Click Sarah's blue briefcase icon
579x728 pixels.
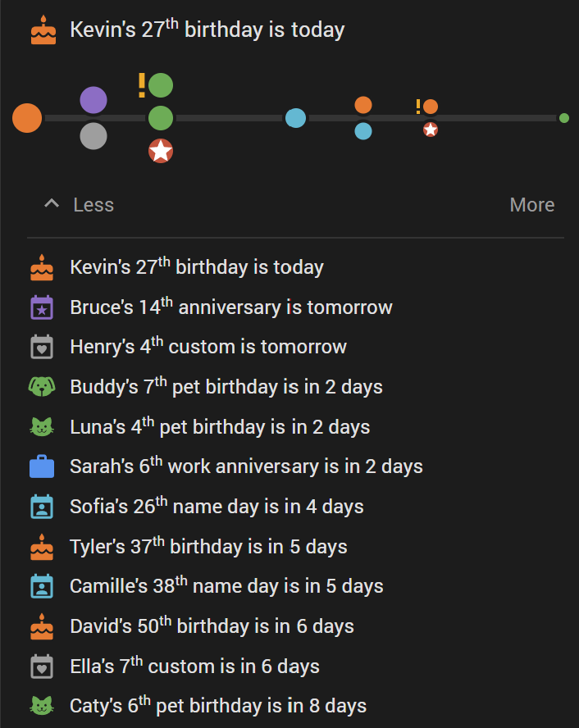(42, 466)
